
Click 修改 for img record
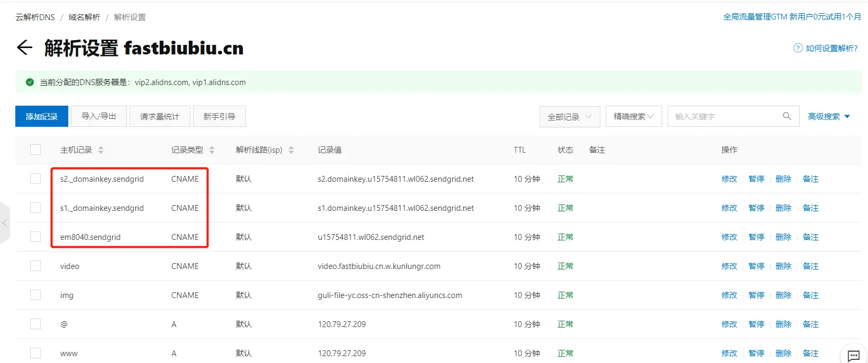tap(729, 295)
